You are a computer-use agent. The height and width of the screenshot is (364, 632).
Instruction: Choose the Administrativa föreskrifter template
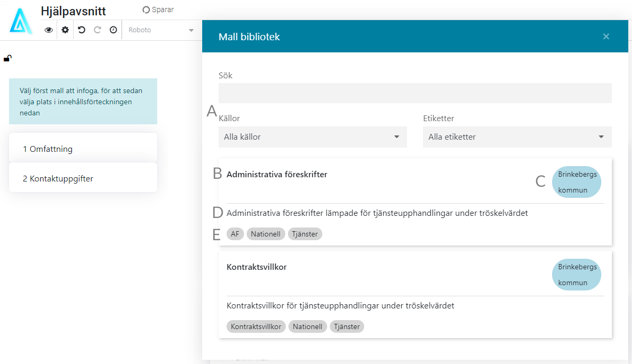tap(277, 174)
